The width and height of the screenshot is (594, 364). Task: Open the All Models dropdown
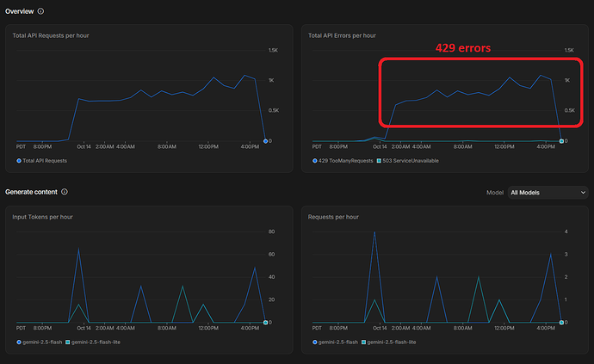coord(548,193)
